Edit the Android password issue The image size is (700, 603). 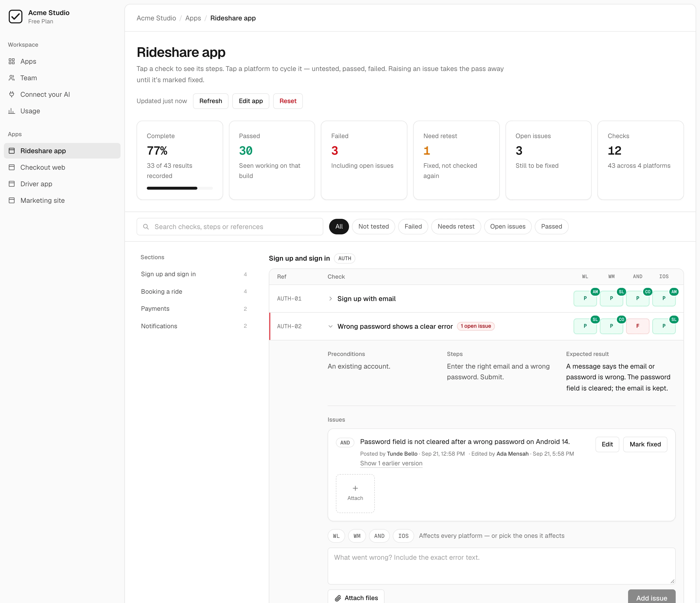click(607, 444)
